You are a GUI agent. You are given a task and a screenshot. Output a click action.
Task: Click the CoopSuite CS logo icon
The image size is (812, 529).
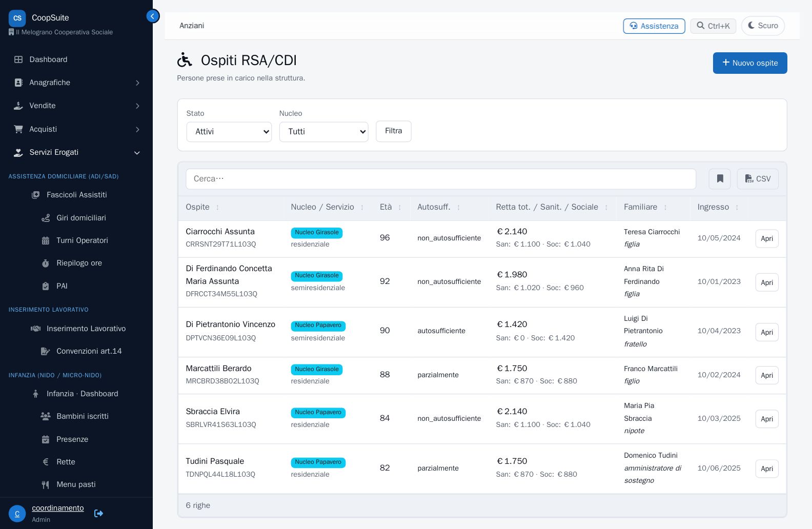click(17, 18)
